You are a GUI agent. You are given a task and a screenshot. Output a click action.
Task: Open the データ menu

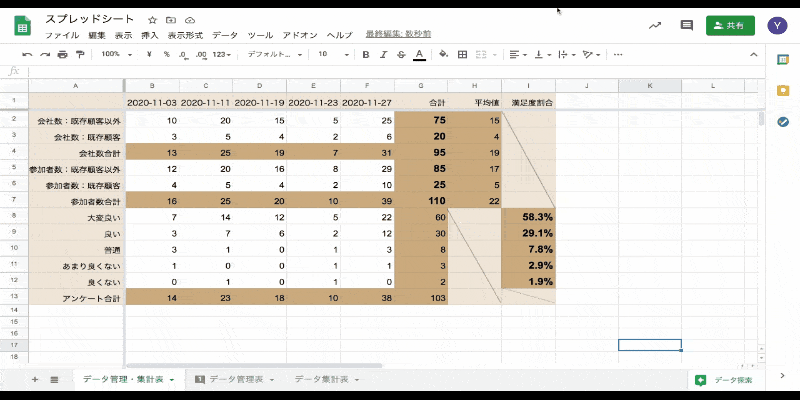[x=225, y=35]
